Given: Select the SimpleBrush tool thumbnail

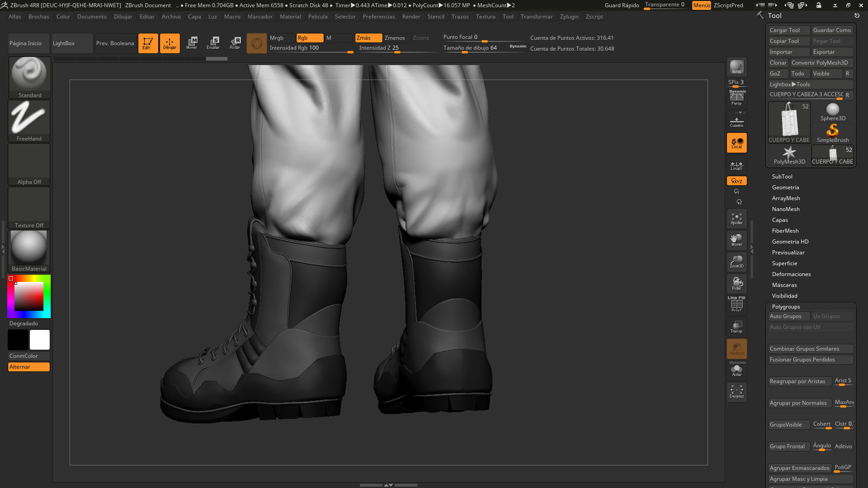Looking at the screenshot, I should (833, 134).
